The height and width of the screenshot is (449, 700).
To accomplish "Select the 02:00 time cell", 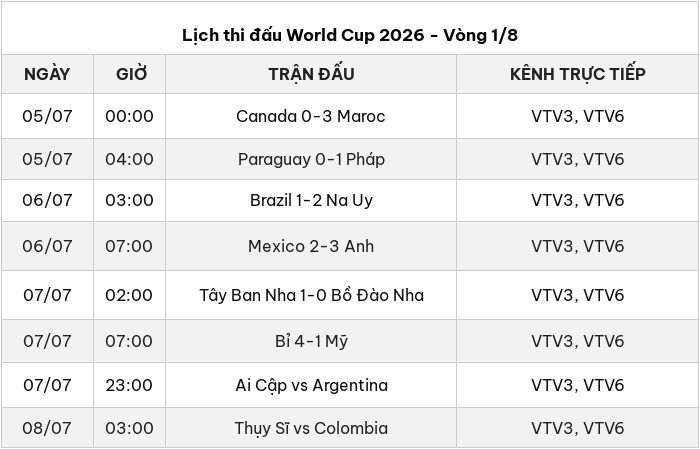I will coord(129,295).
